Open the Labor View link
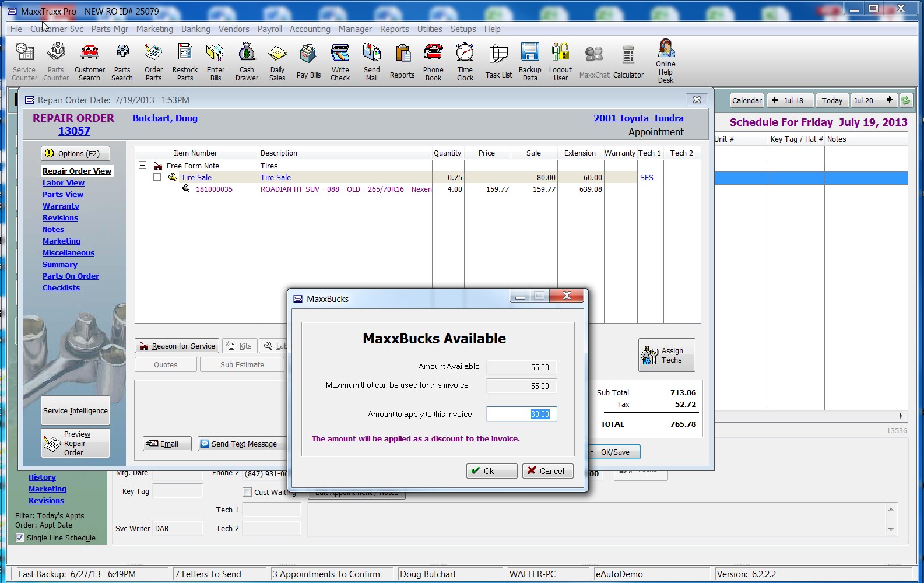 [x=64, y=182]
